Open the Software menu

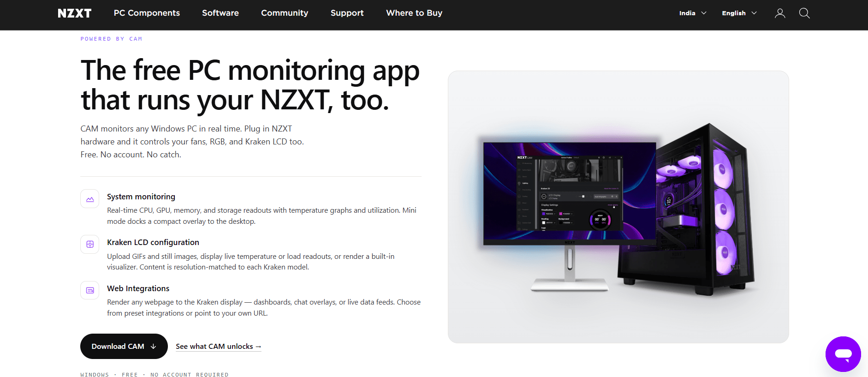point(220,13)
